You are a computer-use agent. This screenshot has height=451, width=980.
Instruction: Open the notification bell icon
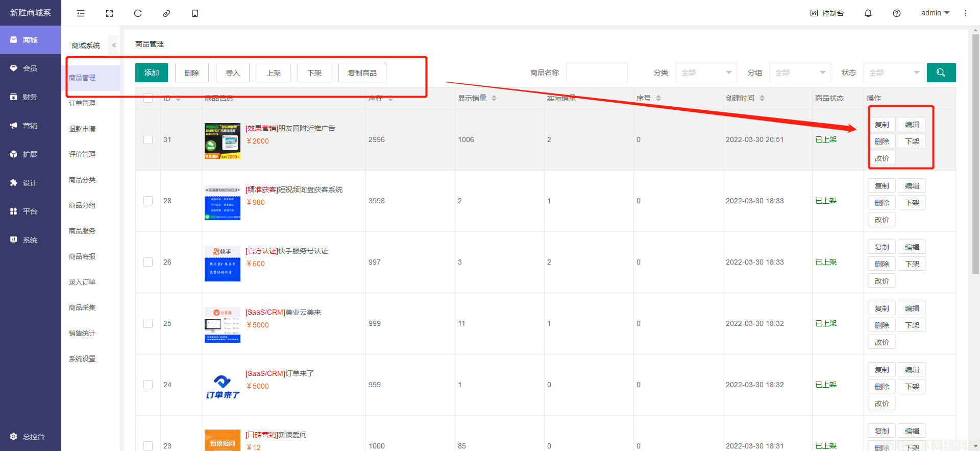868,13
